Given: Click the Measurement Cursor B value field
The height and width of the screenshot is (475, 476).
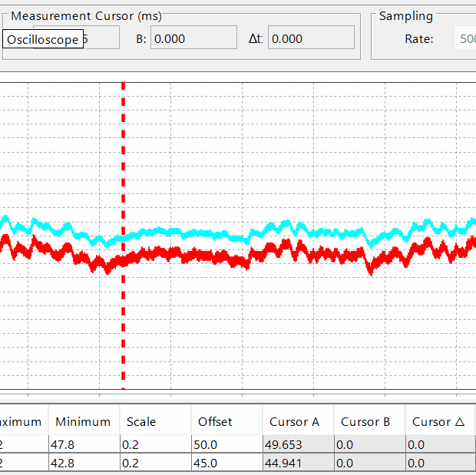Looking at the screenshot, I should point(193,38).
